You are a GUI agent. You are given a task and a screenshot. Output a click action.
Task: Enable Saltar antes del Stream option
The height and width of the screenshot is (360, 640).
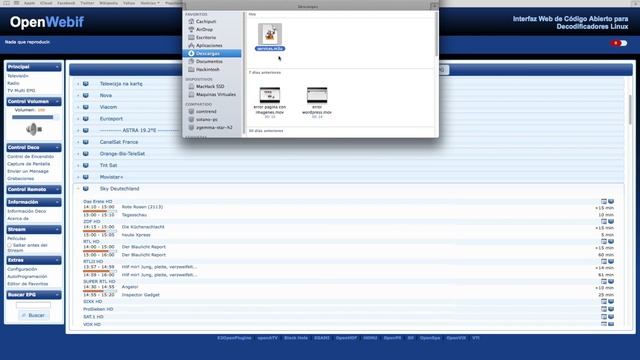[x=9, y=245]
